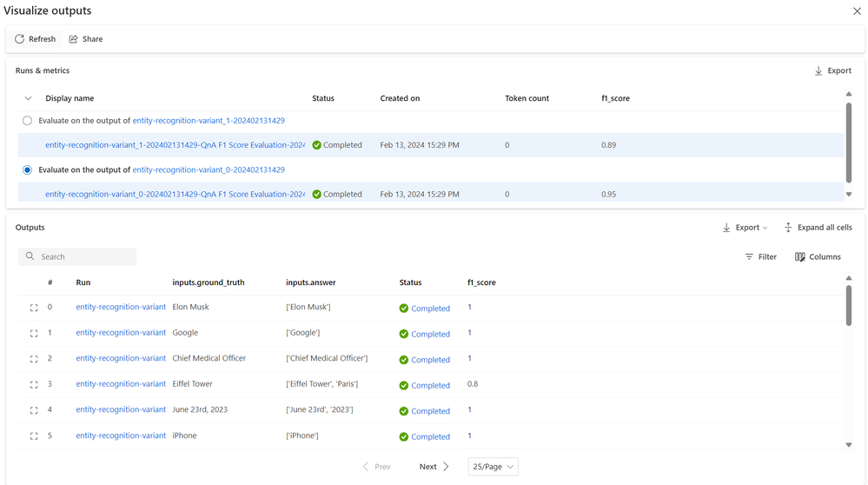The width and height of the screenshot is (868, 485).
Task: Click the inputs.ground_truth column header
Action: click(209, 282)
